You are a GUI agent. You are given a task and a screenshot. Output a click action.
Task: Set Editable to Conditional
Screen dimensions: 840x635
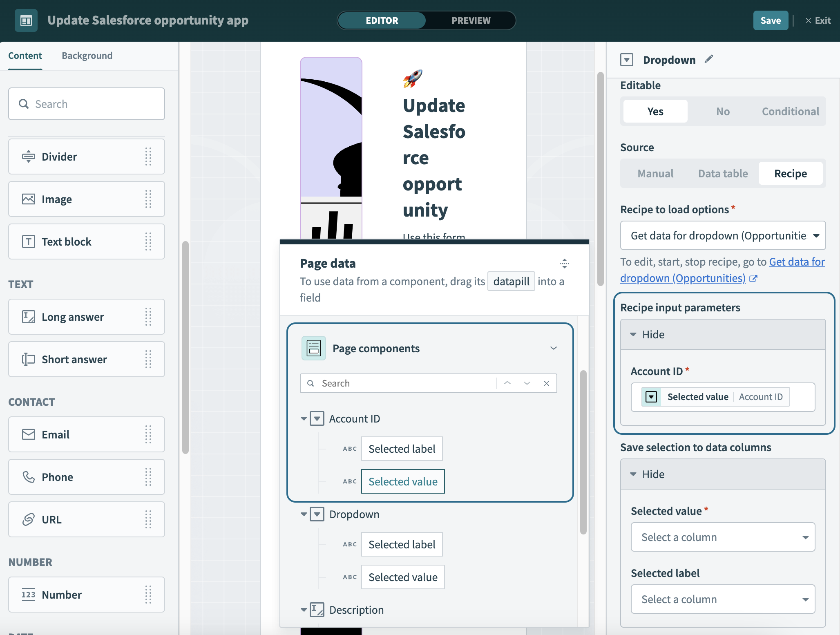790,112
